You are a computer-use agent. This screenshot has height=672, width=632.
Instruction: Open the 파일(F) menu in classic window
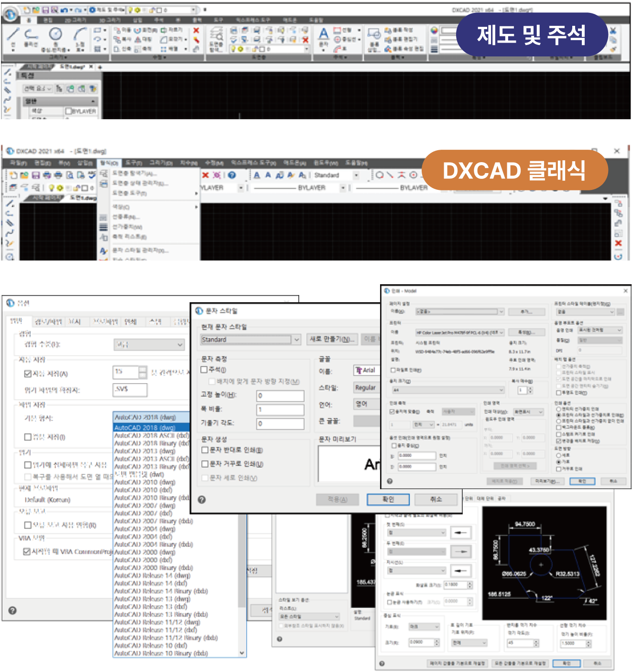pyautogui.click(x=19, y=163)
